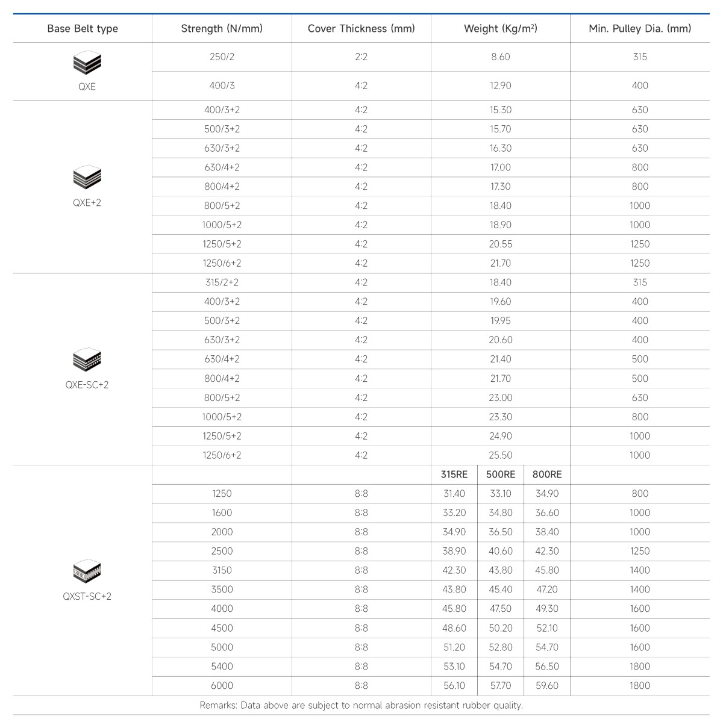Select the 59.60 weight value
This screenshot has width=723, height=728.
547,685
